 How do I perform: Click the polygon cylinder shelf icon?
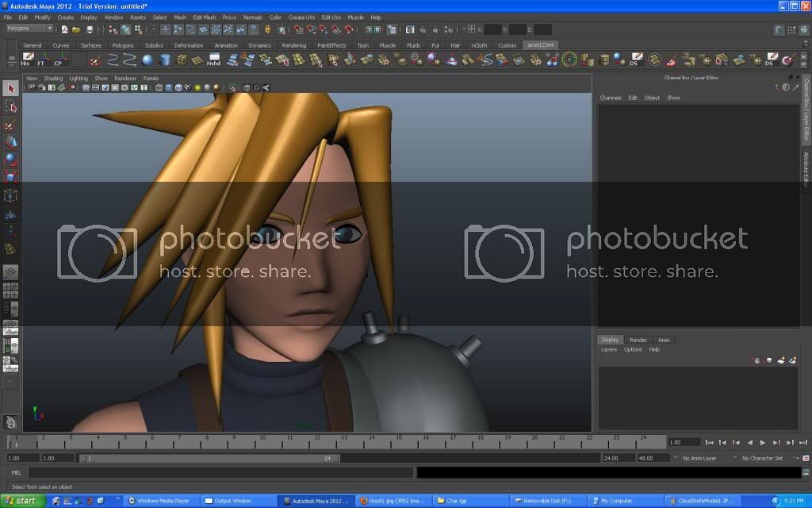click(165, 60)
